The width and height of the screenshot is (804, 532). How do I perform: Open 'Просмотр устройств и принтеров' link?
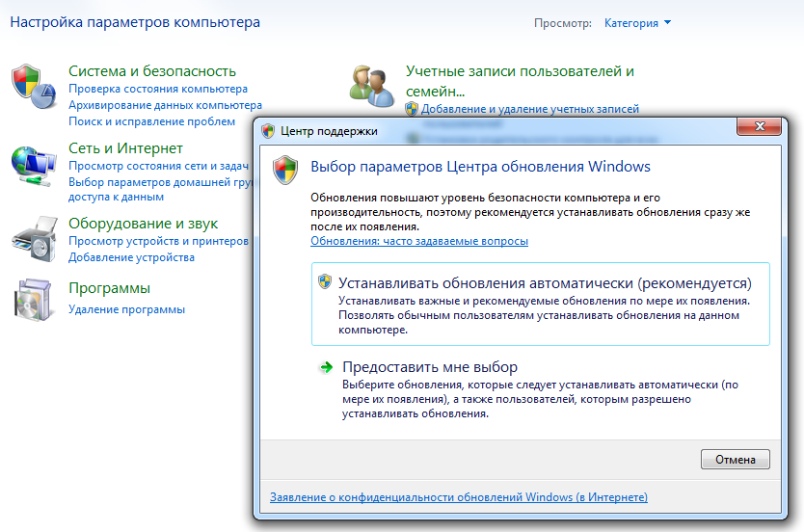point(158,241)
